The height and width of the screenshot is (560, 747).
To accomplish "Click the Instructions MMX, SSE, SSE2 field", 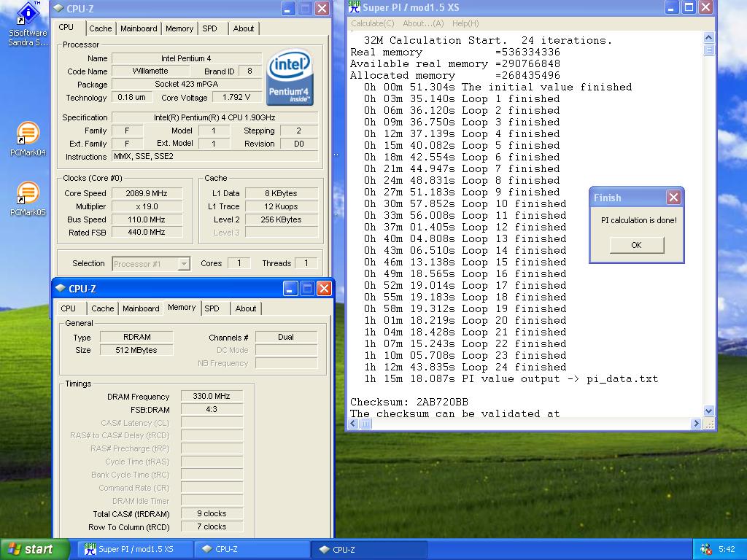I will point(215,156).
